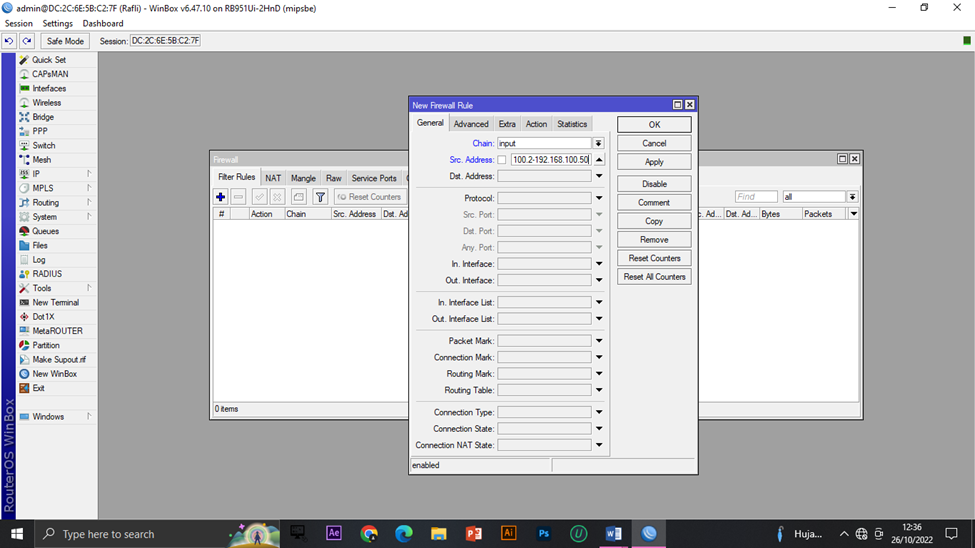Open Quick Set in sidebar
Screen dimensions: 975x548
pos(49,60)
